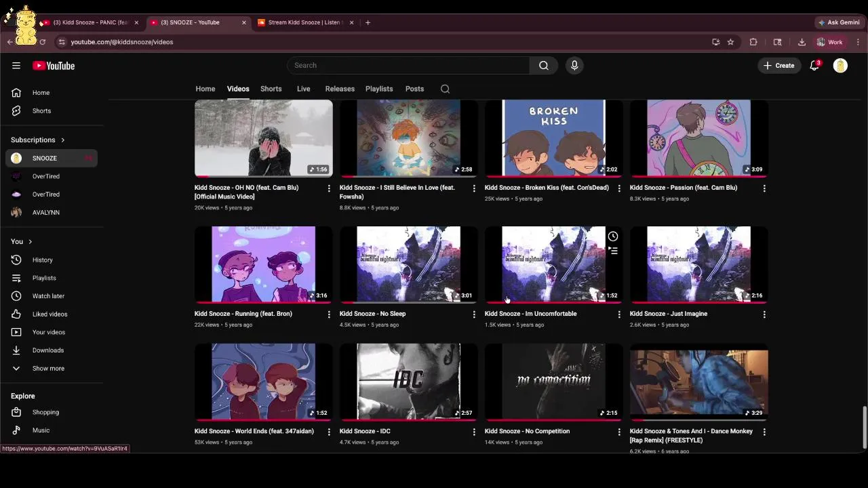Viewport: 868px width, 488px height.
Task: Open SNOOZE subscription in sidebar
Action: 52,159
